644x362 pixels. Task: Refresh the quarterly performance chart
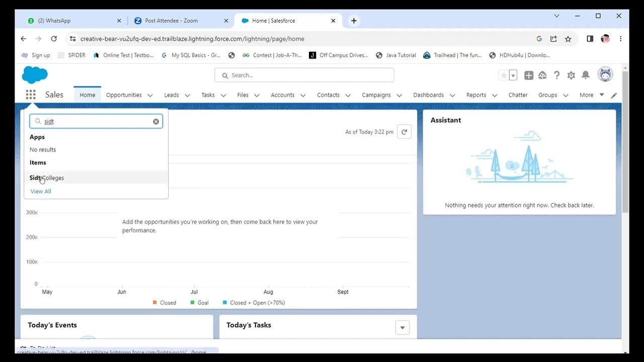404,132
